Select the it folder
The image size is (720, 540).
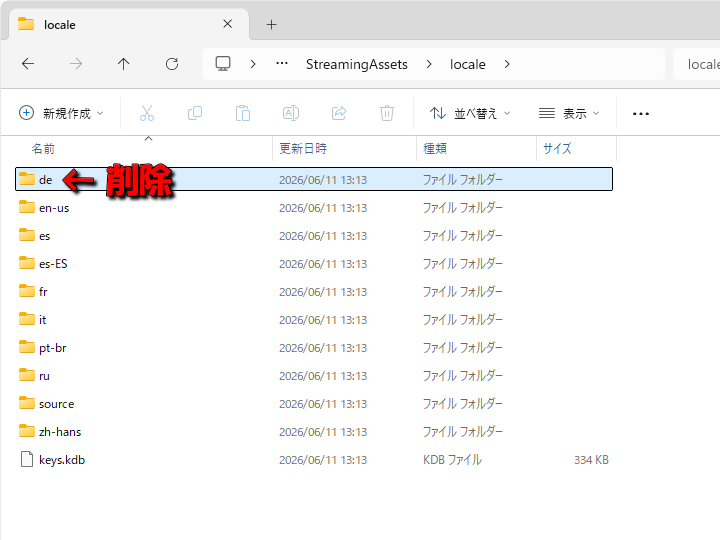pos(314,320)
